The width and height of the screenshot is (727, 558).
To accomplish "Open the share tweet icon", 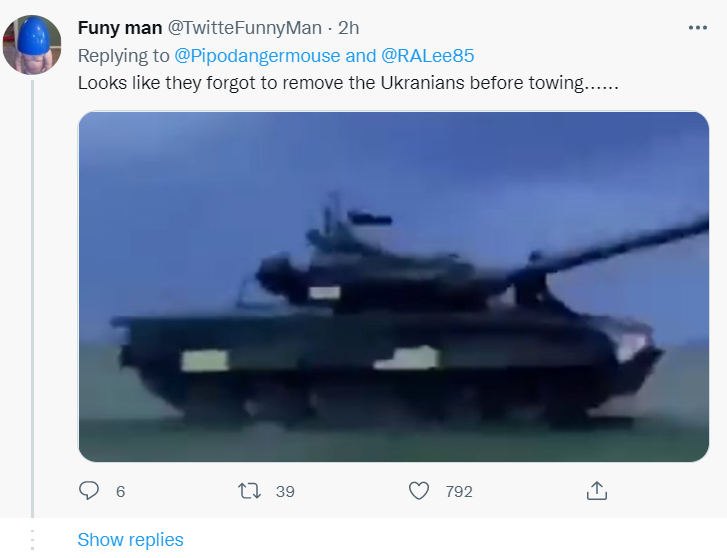I will (596, 490).
